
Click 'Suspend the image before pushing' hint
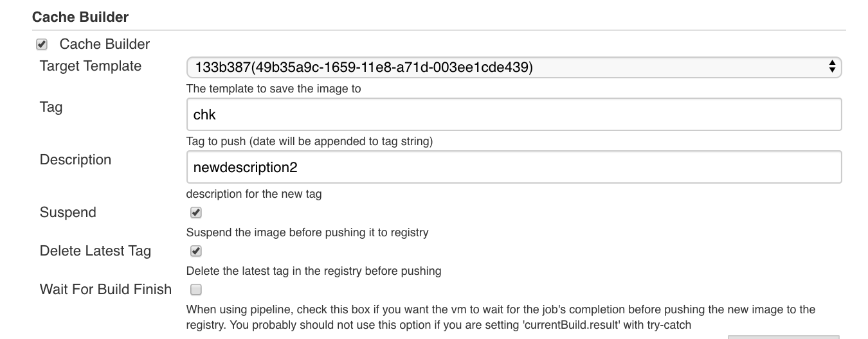click(x=307, y=232)
